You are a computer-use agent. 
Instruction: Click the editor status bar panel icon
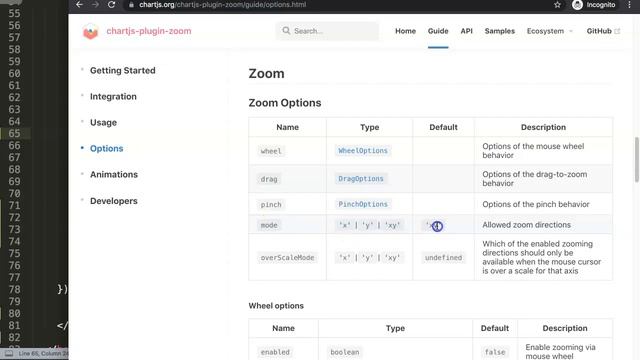(x=9, y=353)
